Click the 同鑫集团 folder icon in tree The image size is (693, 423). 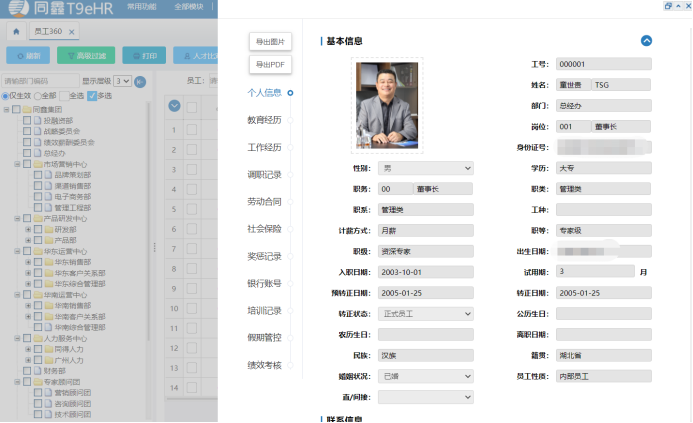pyautogui.click(x=26, y=109)
